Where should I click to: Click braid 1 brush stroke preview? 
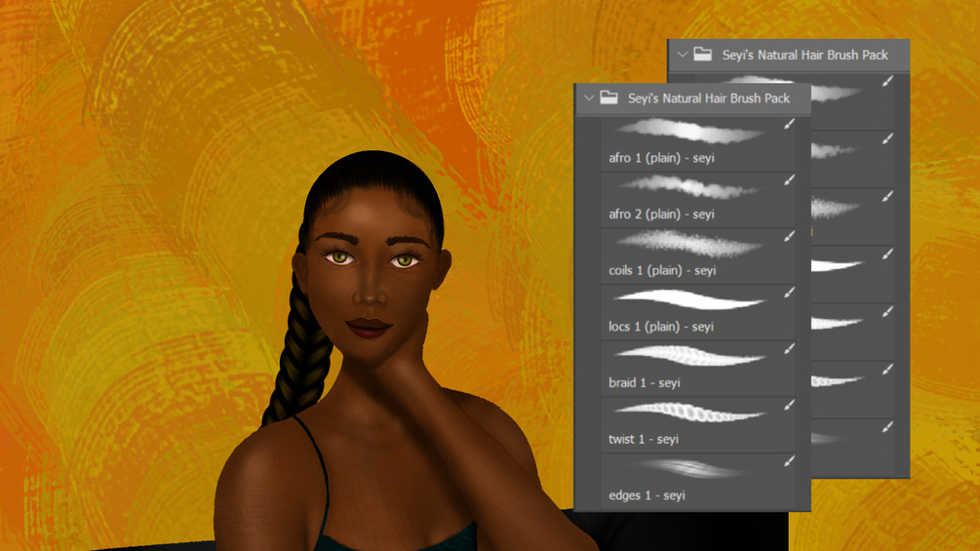[689, 356]
